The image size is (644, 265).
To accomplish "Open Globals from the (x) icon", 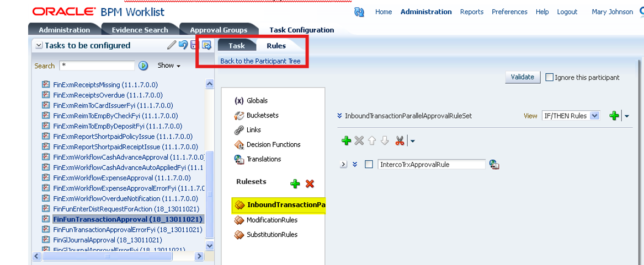I will (239, 100).
